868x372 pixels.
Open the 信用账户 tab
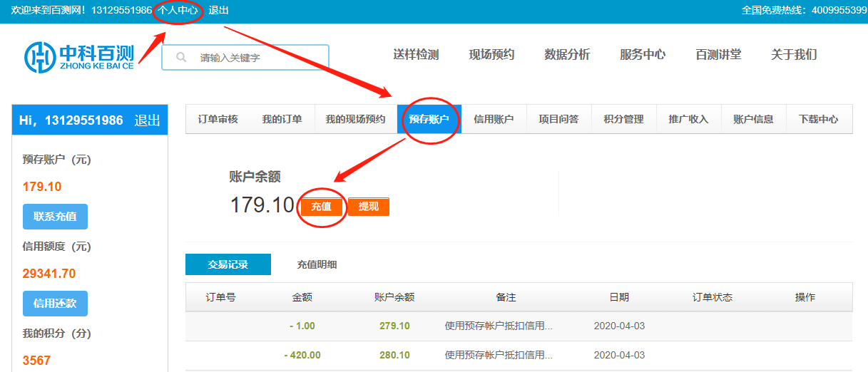[494, 120]
